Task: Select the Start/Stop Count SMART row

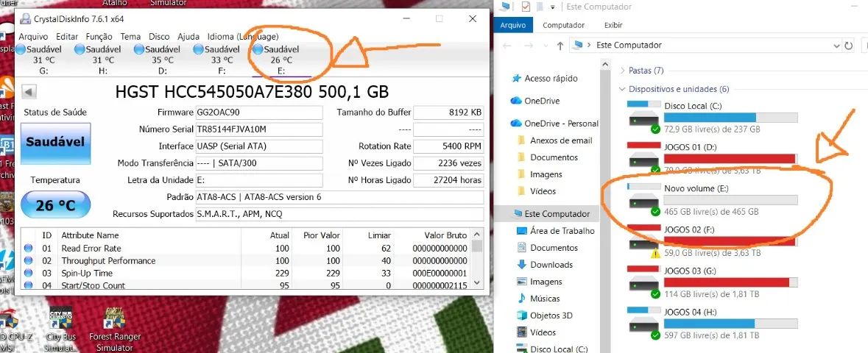Action: 246,285
